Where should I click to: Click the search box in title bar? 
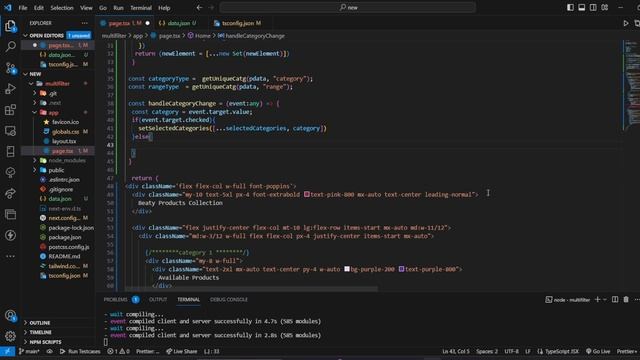(x=348, y=7)
